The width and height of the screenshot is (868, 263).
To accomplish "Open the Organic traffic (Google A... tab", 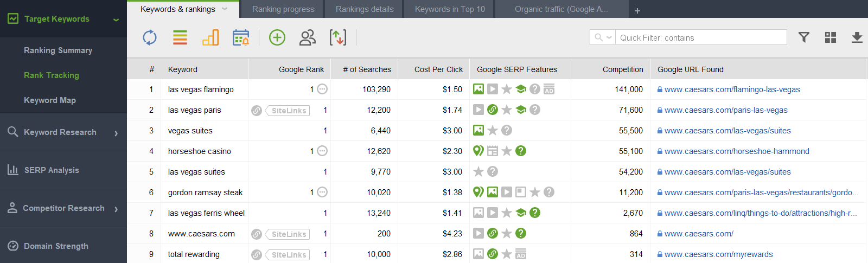I will pos(561,9).
